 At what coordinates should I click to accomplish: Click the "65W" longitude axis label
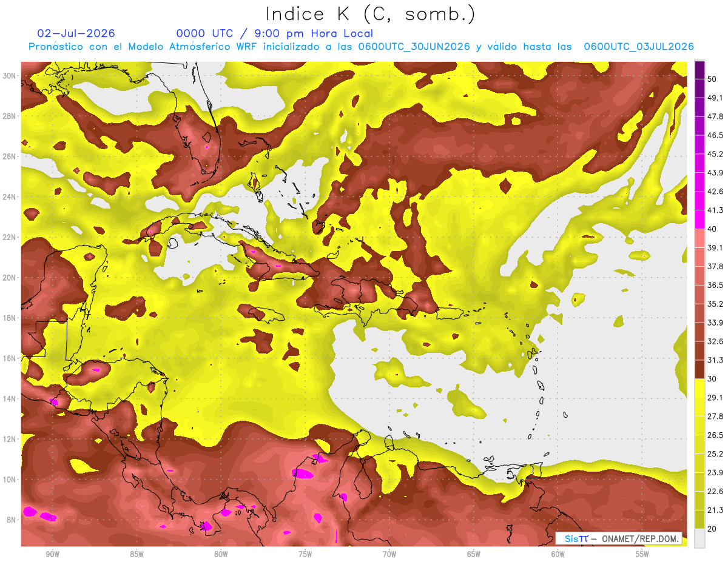474,554
